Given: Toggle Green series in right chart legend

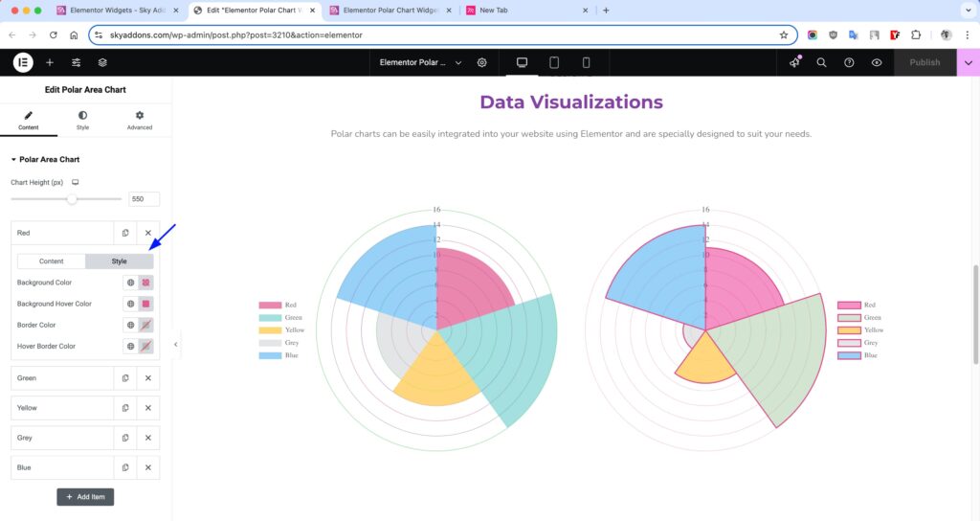Looking at the screenshot, I should click(859, 318).
